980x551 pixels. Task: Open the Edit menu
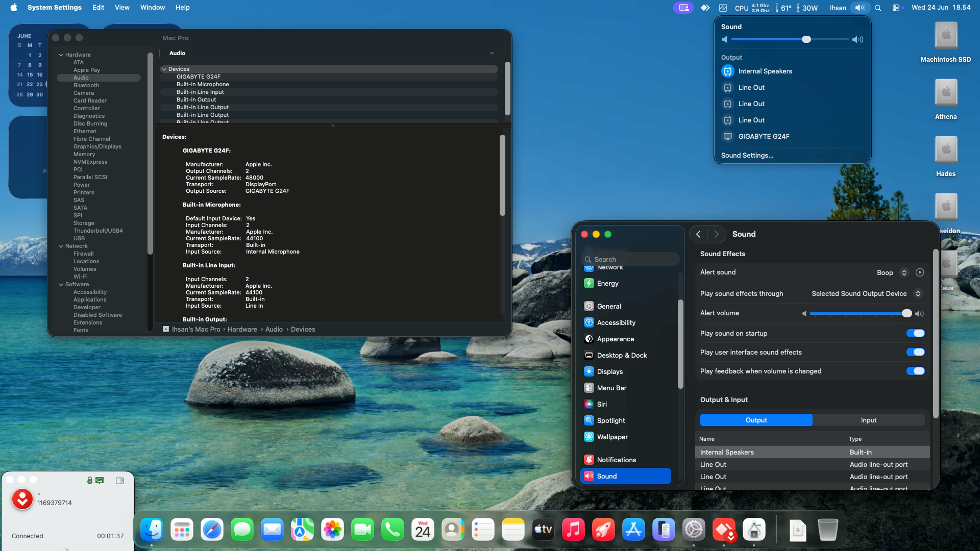98,8
